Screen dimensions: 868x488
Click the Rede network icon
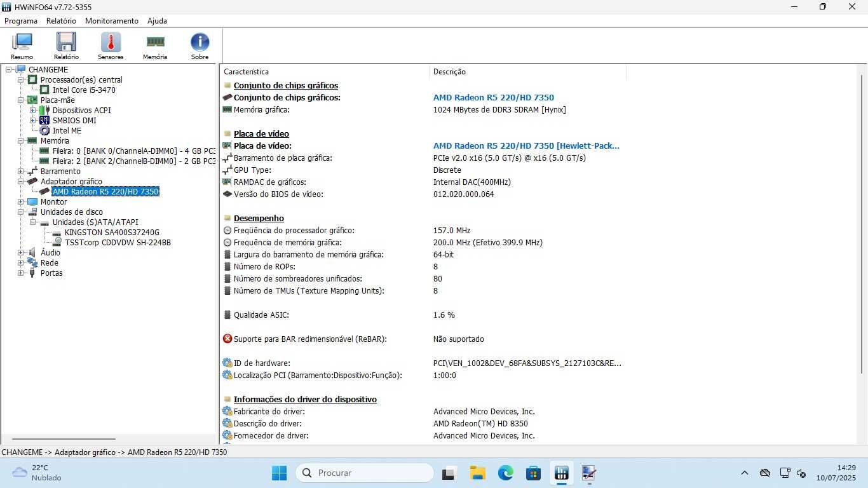coord(32,263)
